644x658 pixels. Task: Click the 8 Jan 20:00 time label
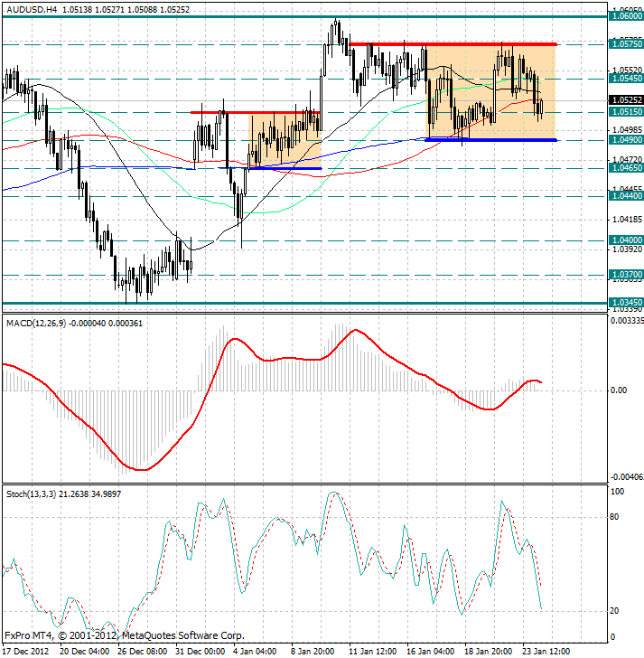[x=313, y=652]
